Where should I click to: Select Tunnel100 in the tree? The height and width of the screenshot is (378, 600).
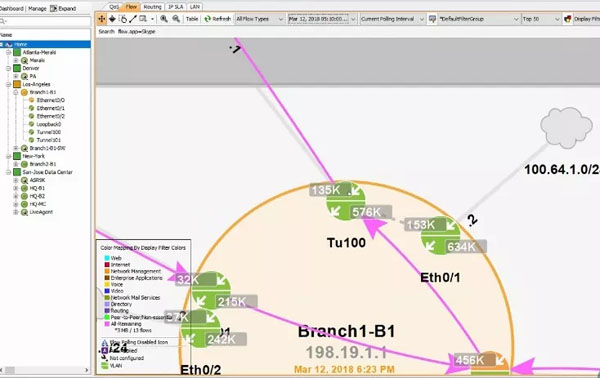click(49, 132)
